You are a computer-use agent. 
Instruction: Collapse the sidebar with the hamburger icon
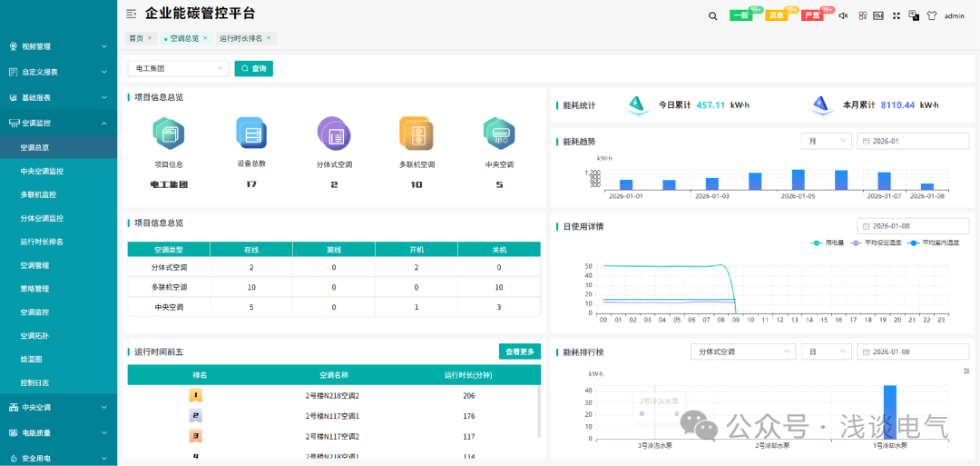click(x=131, y=13)
